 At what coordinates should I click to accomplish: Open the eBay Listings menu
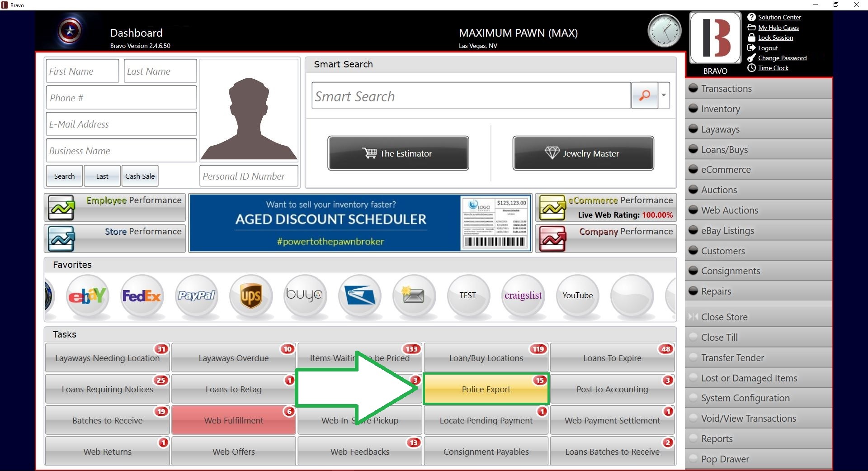click(x=759, y=231)
